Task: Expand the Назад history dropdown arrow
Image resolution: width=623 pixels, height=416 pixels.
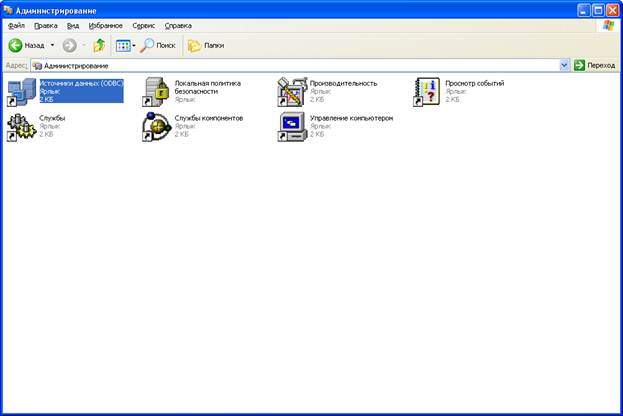Action: [x=52, y=46]
